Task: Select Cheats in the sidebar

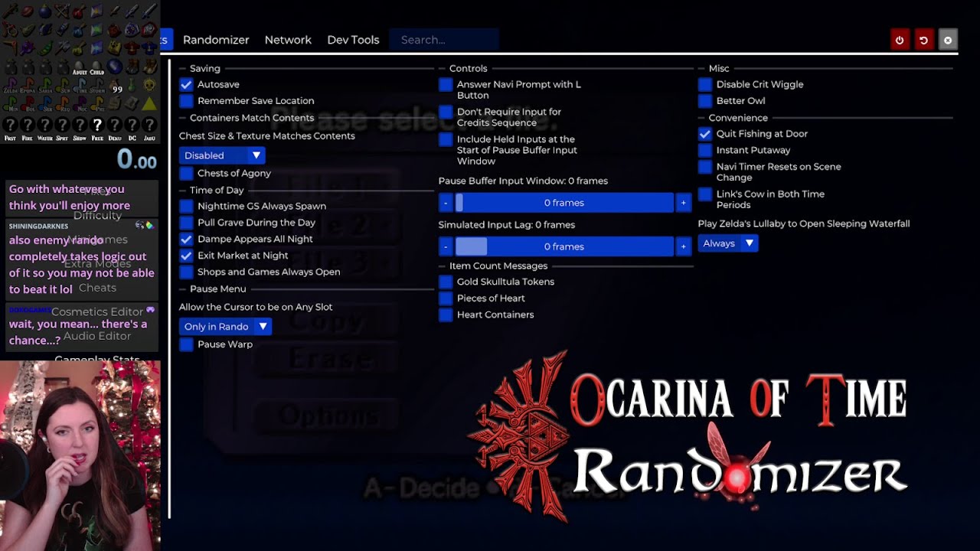Action: (x=97, y=288)
